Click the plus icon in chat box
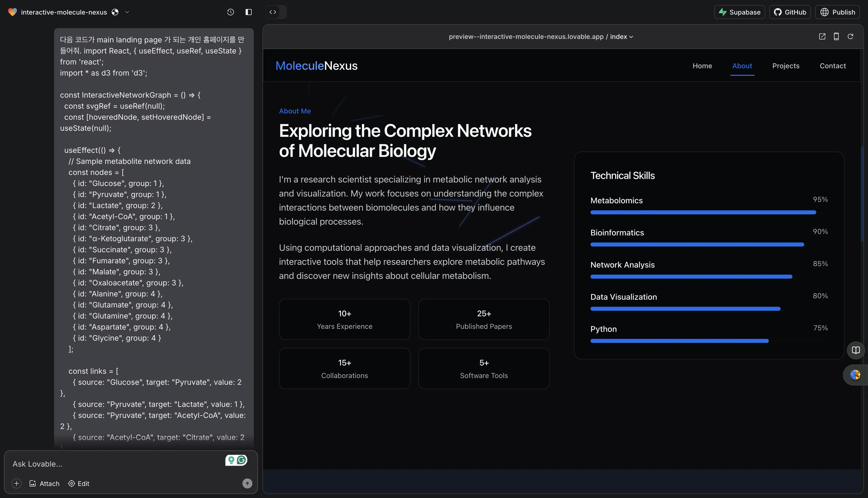Image resolution: width=868 pixels, height=498 pixels. point(16,483)
